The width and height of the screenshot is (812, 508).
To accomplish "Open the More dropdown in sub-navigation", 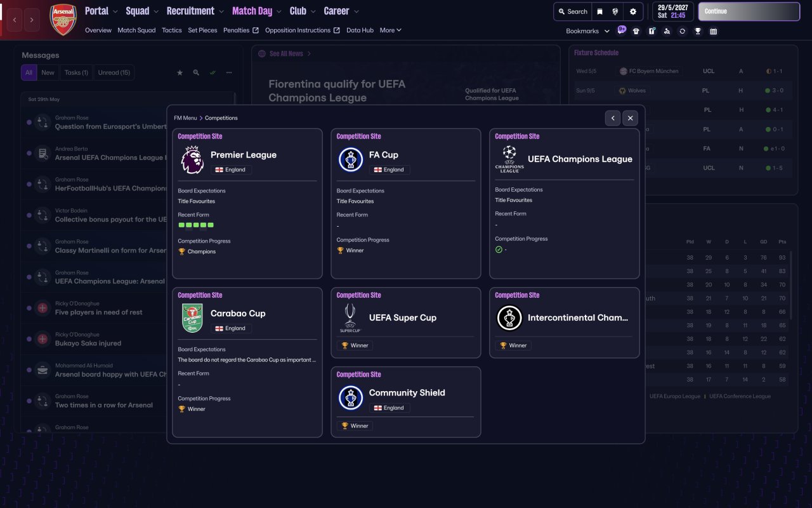I will pos(390,30).
